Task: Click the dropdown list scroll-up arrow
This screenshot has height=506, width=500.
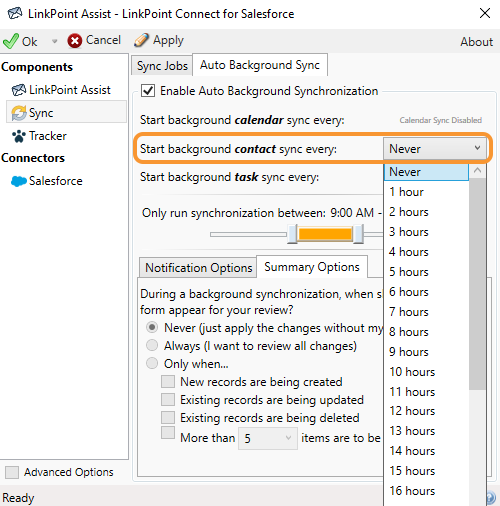Action: point(477,171)
